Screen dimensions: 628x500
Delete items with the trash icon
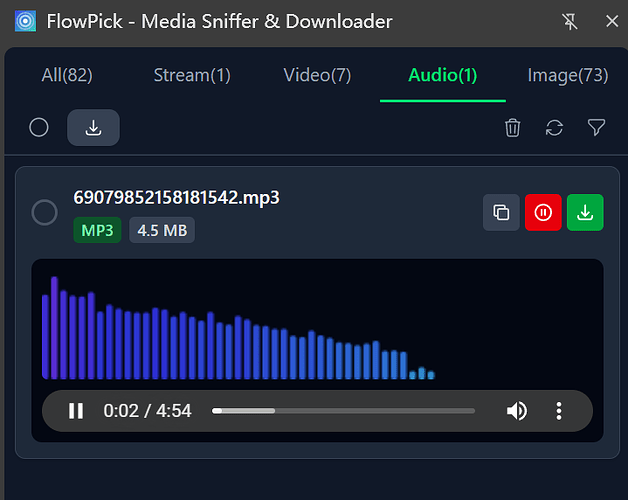click(x=512, y=128)
